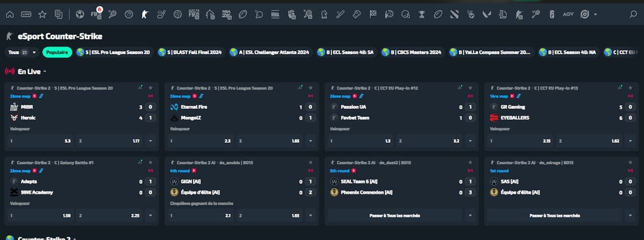Open the Tous 21 filter dropdown

tap(22, 52)
